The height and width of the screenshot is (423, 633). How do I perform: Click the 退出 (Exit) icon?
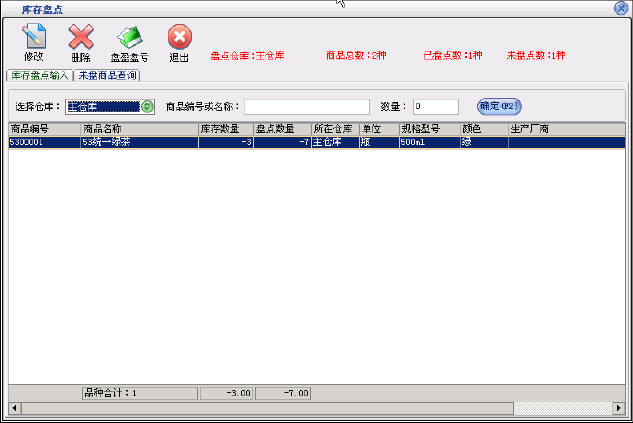click(179, 41)
